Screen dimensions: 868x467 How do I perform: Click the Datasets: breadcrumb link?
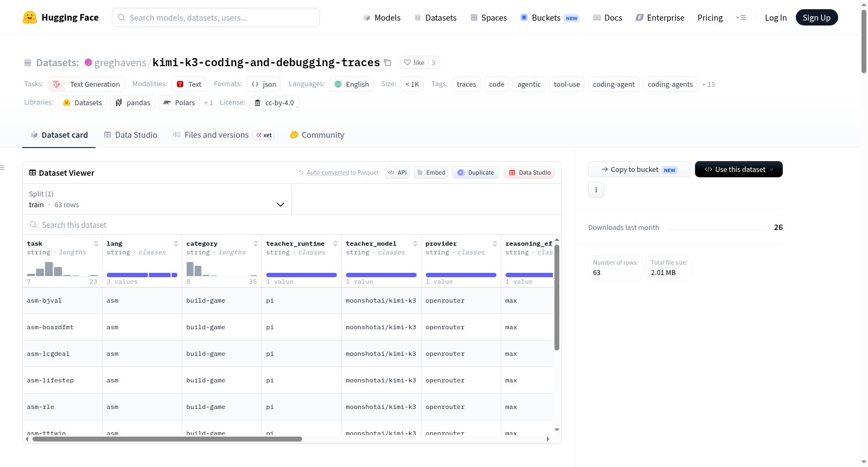pyautogui.click(x=57, y=62)
